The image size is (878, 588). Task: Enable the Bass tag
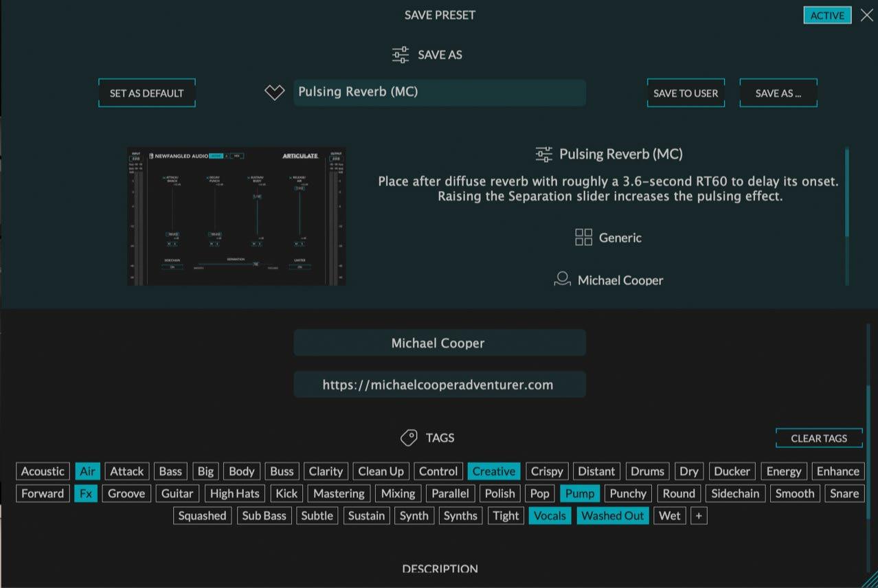[170, 471]
